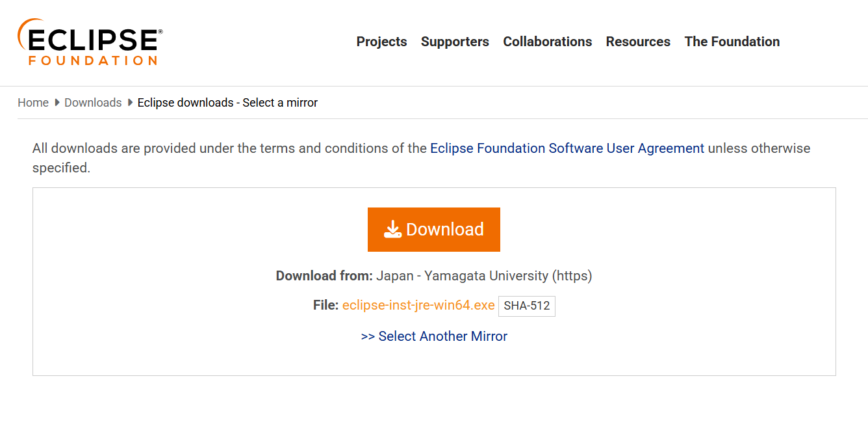Click the current page breadcrumb 'Select a mirror'

click(x=227, y=103)
